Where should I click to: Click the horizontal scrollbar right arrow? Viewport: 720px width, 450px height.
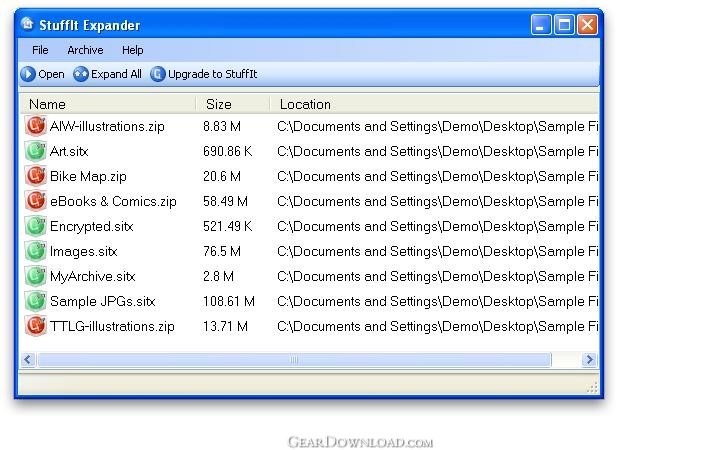pos(589,360)
